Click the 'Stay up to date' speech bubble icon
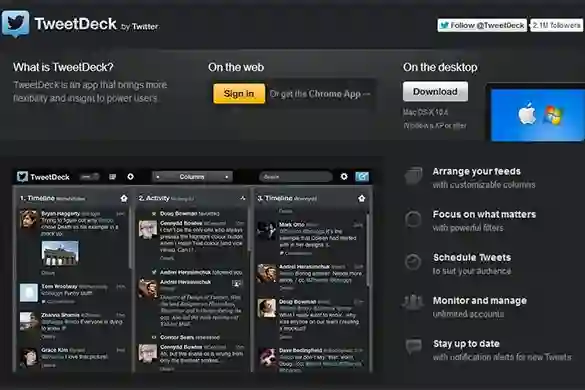The height and width of the screenshot is (390, 585). [x=413, y=347]
